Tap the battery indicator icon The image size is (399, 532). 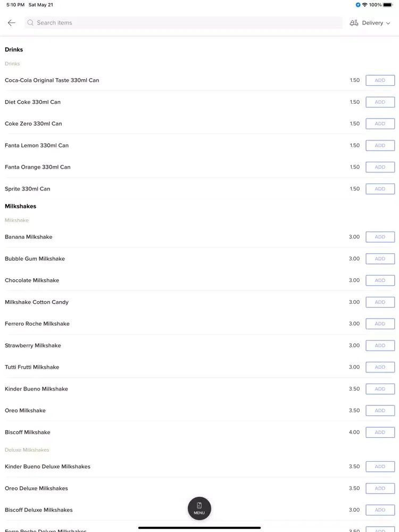[388, 5]
